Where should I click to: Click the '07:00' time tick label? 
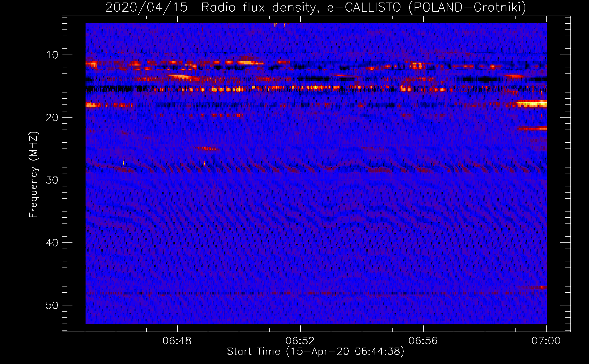(546, 341)
